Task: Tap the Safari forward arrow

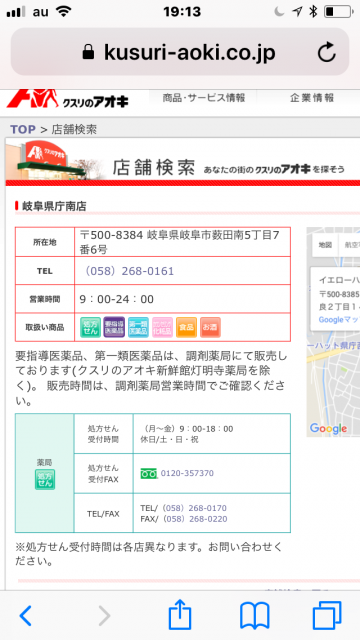Action: tap(104, 616)
